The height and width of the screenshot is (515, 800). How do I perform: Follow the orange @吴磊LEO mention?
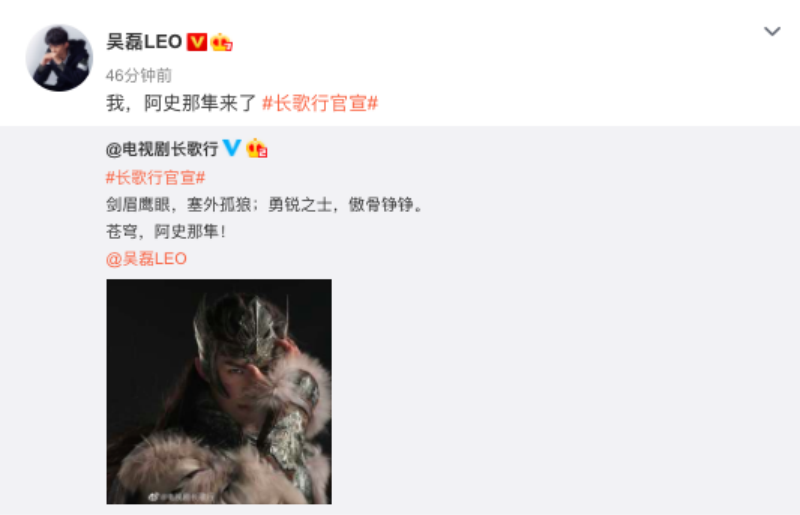pos(146,259)
